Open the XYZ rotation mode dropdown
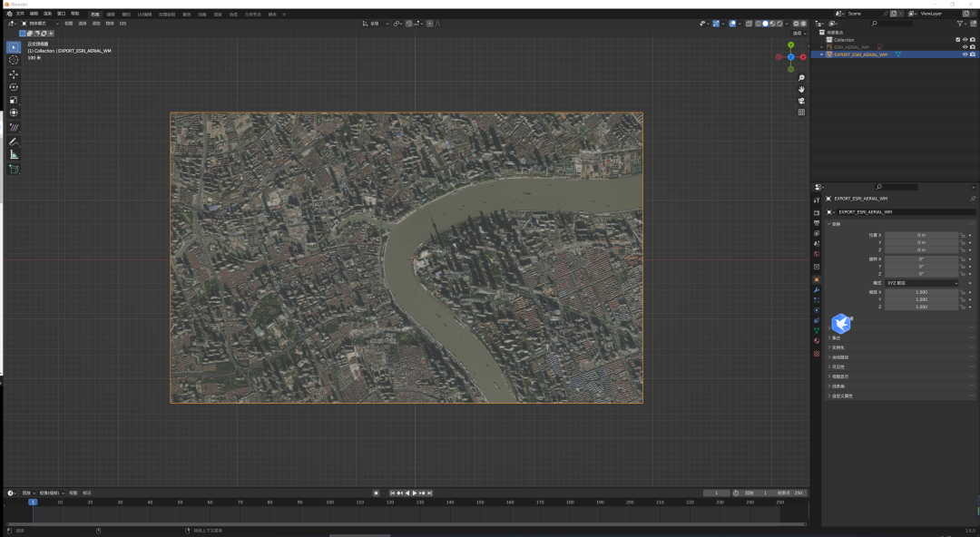 pos(921,283)
